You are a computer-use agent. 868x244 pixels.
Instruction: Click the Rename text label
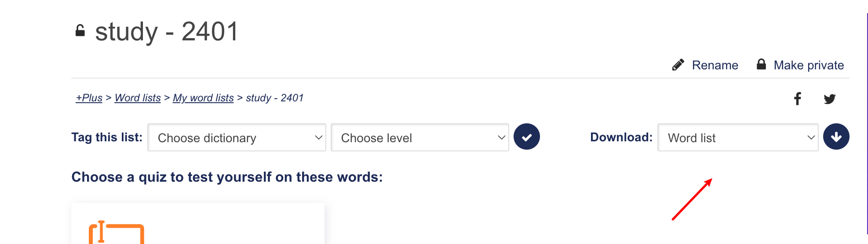715,65
